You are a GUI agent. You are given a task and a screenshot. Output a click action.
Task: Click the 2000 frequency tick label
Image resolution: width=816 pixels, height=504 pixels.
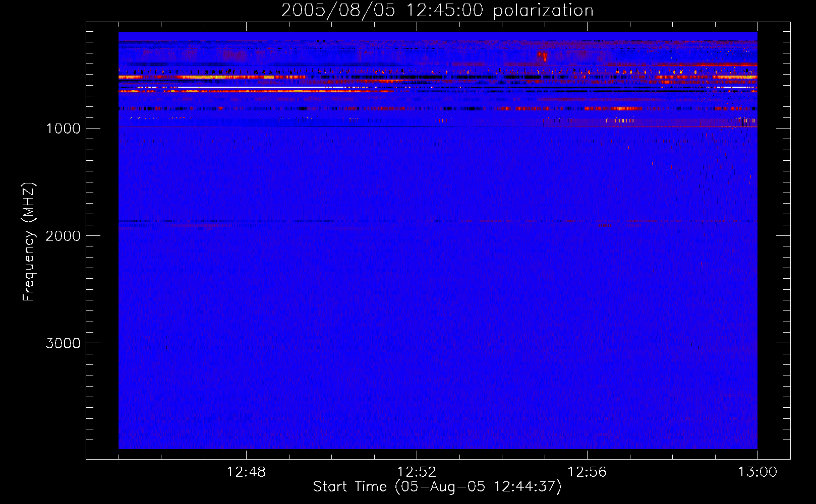pos(63,236)
